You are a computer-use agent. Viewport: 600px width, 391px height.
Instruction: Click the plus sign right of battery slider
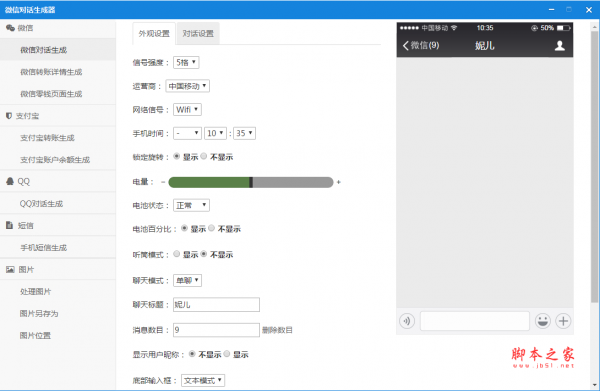coord(338,182)
